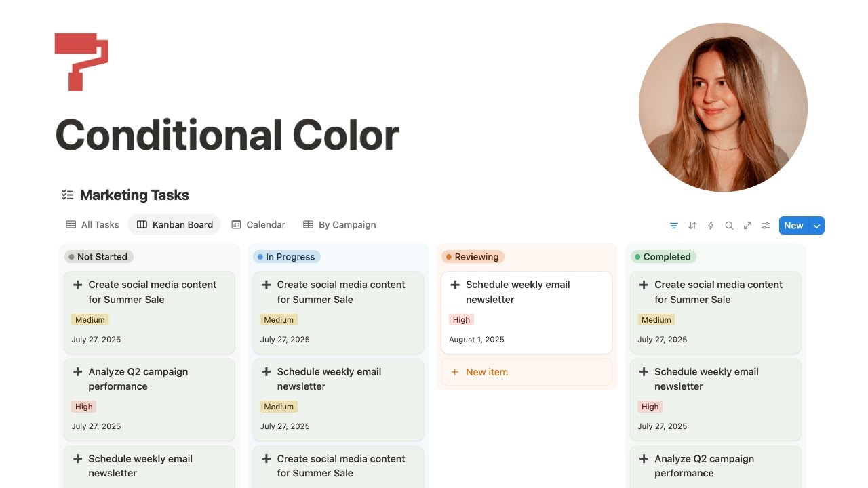Image resolution: width=868 pixels, height=488 pixels.
Task: Open In Progress Schedule weekly email newsletter title
Action: click(329, 379)
